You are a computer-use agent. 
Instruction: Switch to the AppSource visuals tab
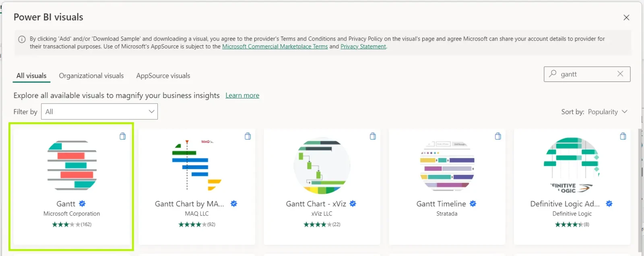click(163, 76)
